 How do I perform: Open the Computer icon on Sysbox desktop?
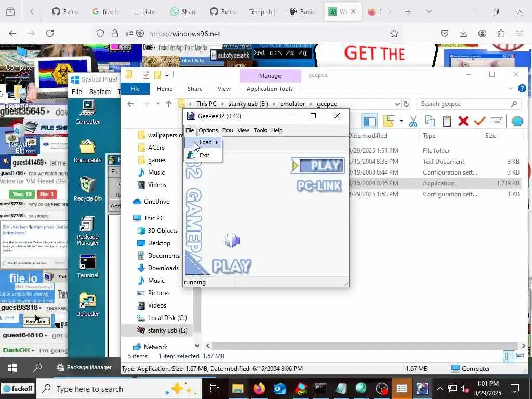click(x=87, y=113)
